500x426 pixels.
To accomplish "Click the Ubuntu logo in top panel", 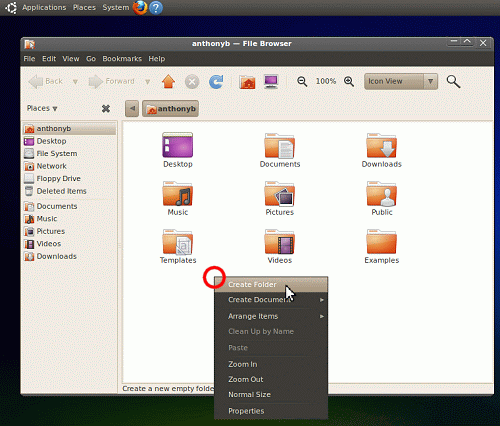I will (11, 8).
